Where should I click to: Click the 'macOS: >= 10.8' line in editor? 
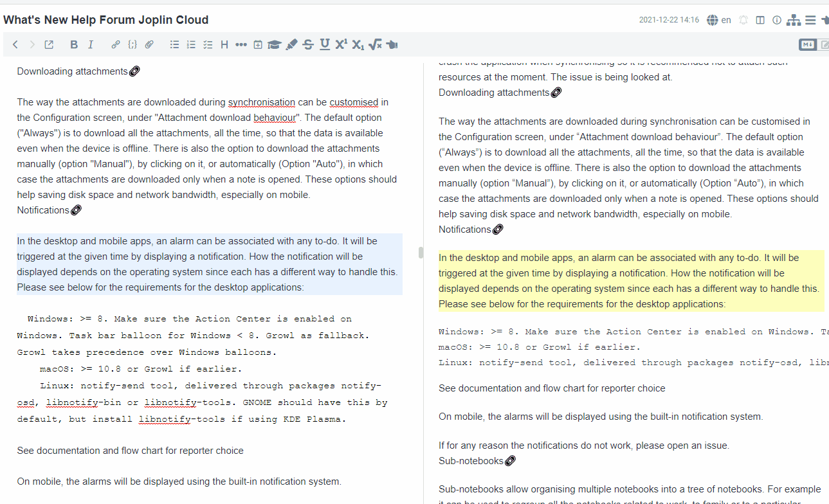pyautogui.click(x=141, y=369)
